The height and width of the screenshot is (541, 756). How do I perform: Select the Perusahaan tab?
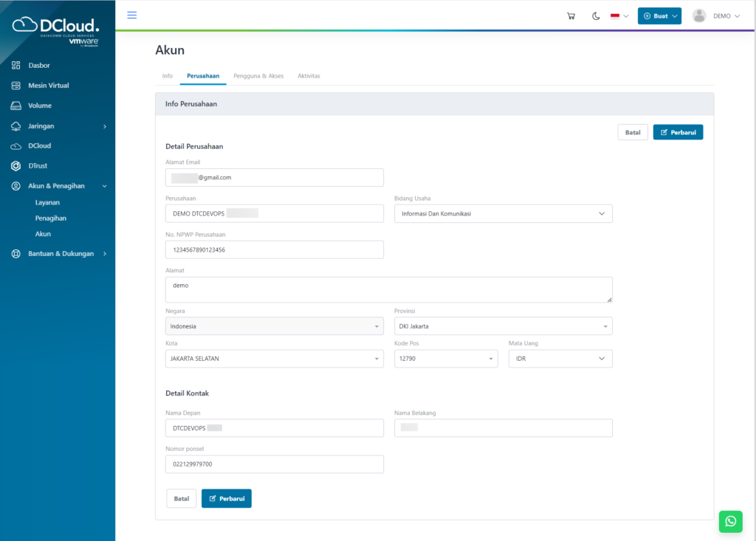coord(203,76)
